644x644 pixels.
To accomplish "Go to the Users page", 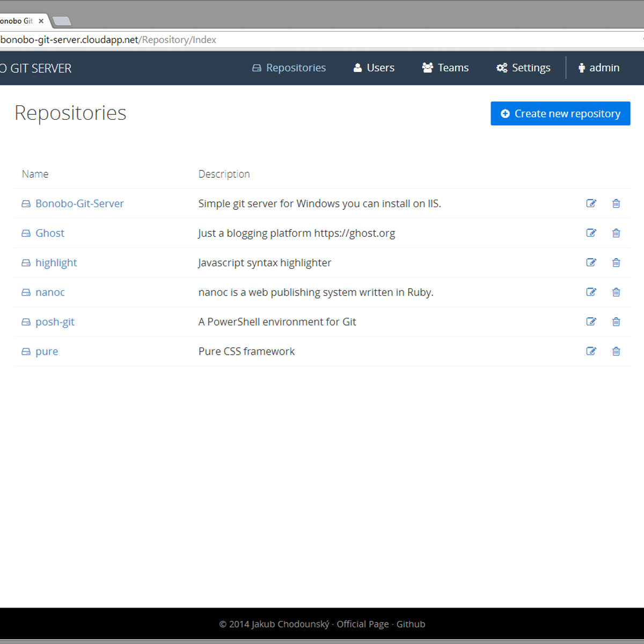I will pyautogui.click(x=374, y=68).
